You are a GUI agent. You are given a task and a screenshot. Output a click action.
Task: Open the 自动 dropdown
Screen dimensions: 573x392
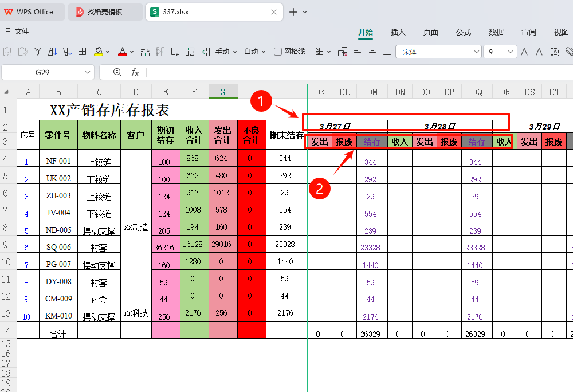(255, 52)
